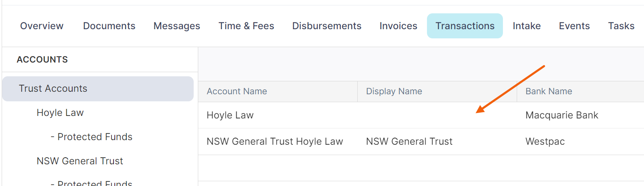Select the NSW General Trust Hoyle Law row

[421, 141]
